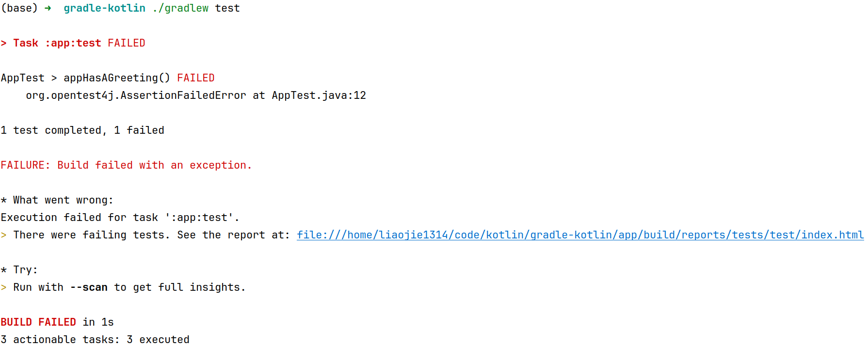Click the Execution failed for task ':app:test' line
The height and width of the screenshot is (346, 868).
coord(120,218)
